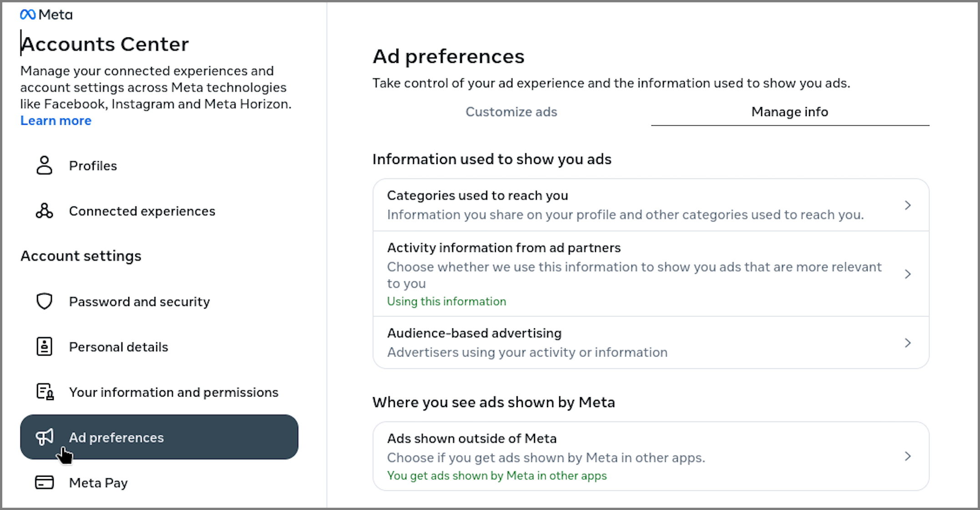Click the Meta logo
This screenshot has width=980, height=510.
point(45,14)
